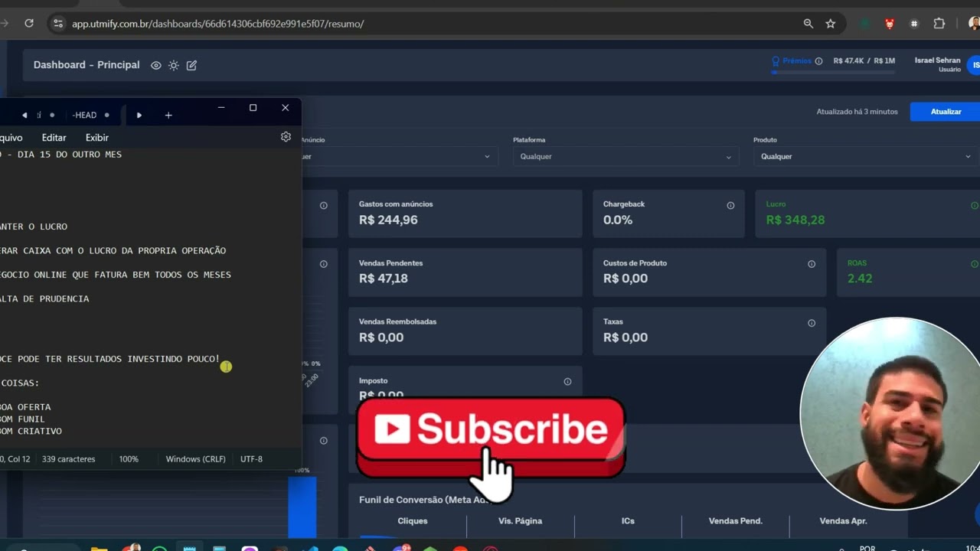Click the hash symbol extension icon
Screen dimensions: 980x551
click(913, 24)
